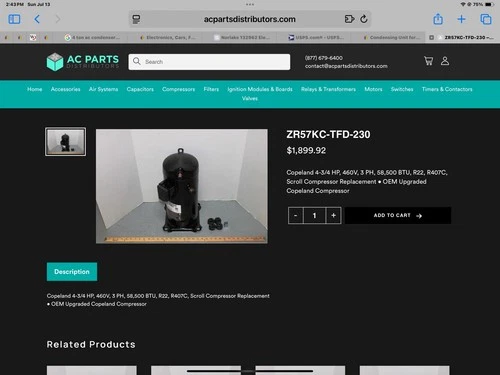
Task: Open the main compressor product image
Action: (182, 186)
